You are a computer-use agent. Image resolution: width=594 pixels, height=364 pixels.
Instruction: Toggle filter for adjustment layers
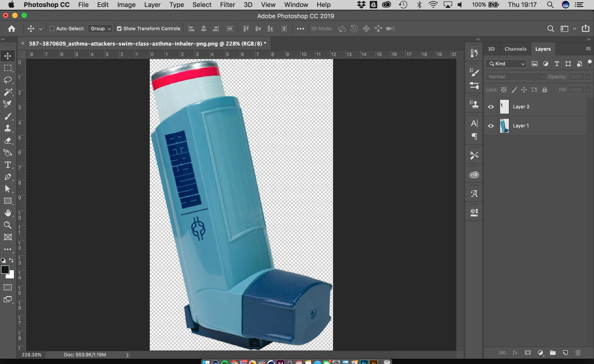[x=546, y=64]
